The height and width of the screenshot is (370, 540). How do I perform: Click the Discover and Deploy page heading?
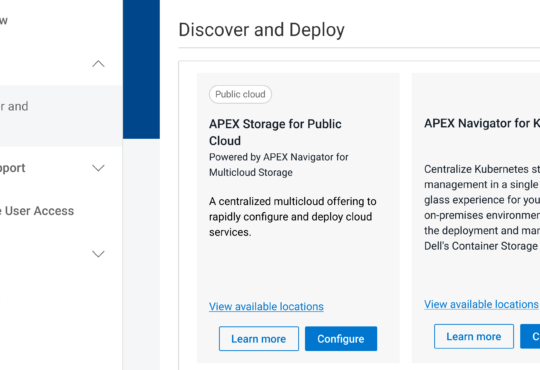tap(261, 30)
